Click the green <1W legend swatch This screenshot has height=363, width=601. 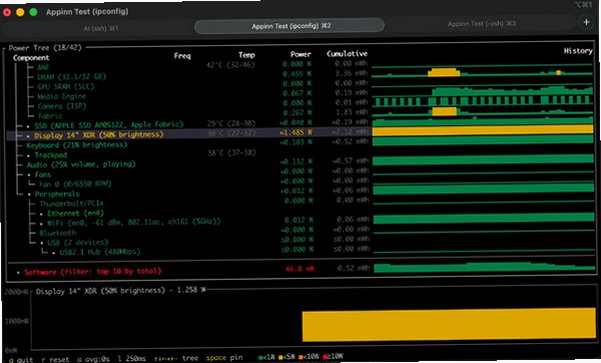point(261,357)
